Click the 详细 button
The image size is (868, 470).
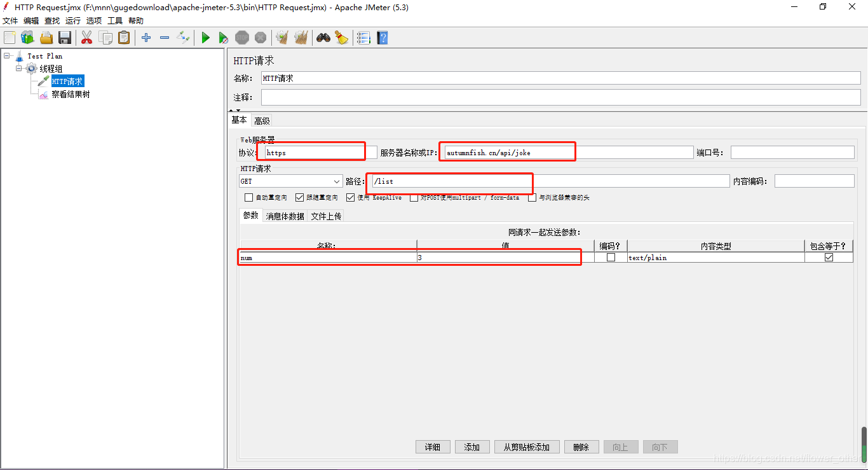433,447
